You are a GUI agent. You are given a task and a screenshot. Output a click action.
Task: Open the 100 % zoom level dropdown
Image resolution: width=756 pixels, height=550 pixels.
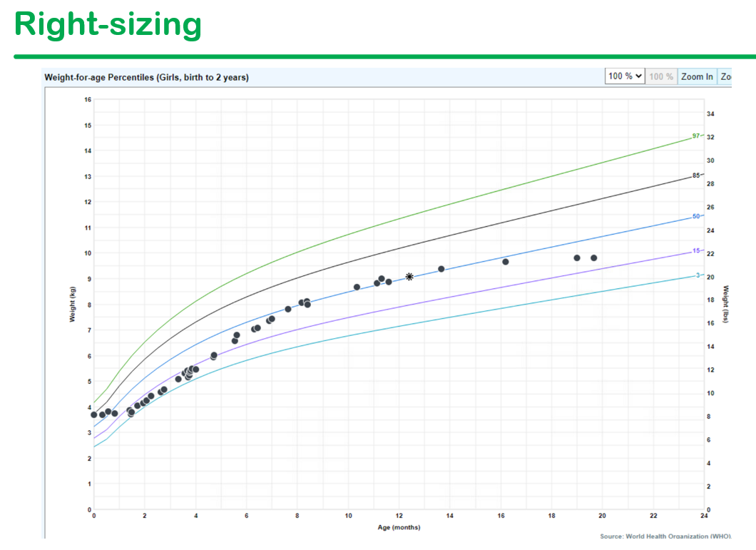click(625, 76)
